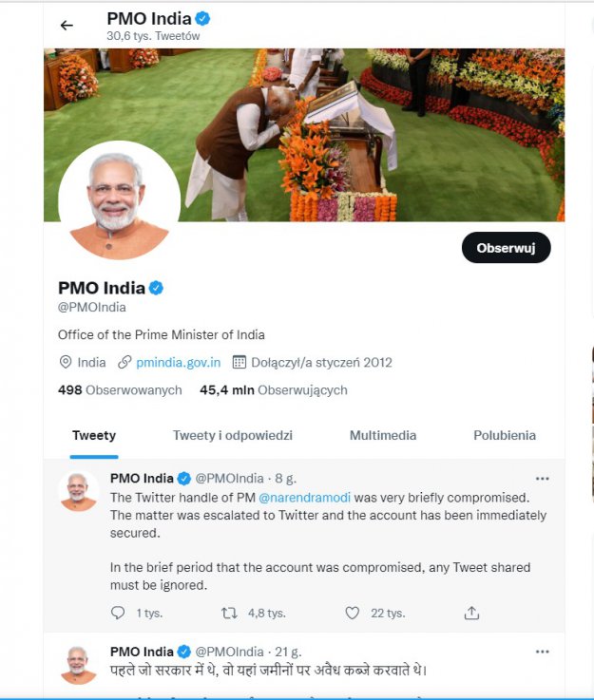Select the Multimedia tab
The width and height of the screenshot is (594, 700).
click(383, 435)
